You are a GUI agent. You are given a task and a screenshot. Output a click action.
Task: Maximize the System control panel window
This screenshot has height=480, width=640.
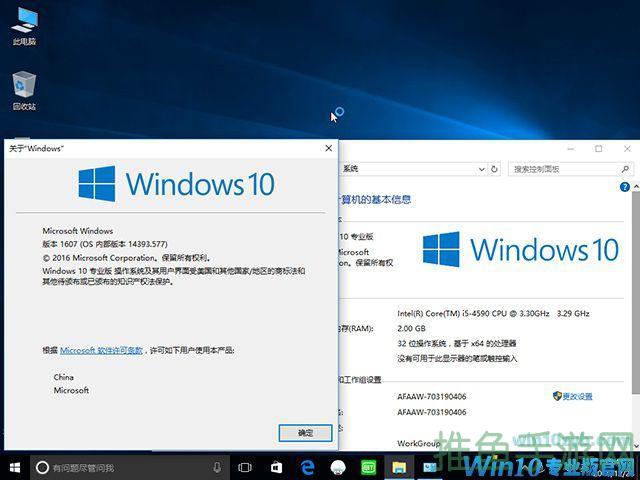(598, 149)
